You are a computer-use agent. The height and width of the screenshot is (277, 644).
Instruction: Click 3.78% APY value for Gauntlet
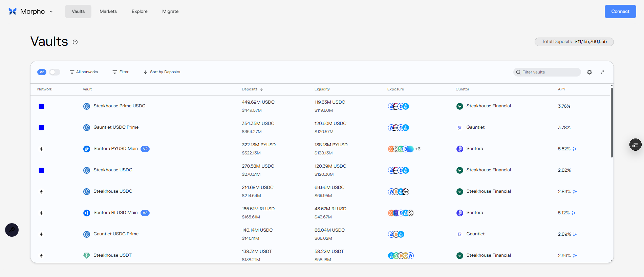564,128
